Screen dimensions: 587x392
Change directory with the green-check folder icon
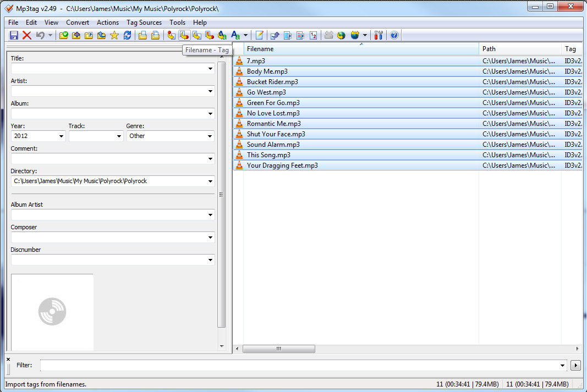[64, 35]
